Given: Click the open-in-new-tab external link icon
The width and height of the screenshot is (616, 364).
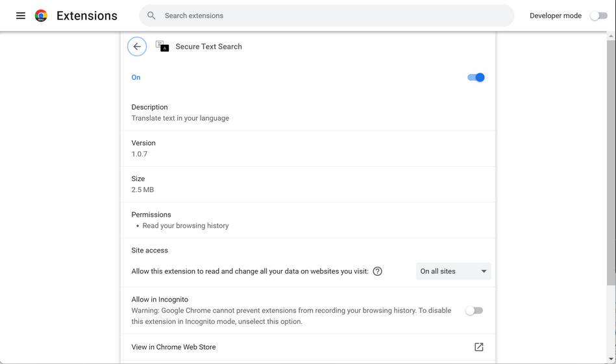Looking at the screenshot, I should click(x=478, y=347).
